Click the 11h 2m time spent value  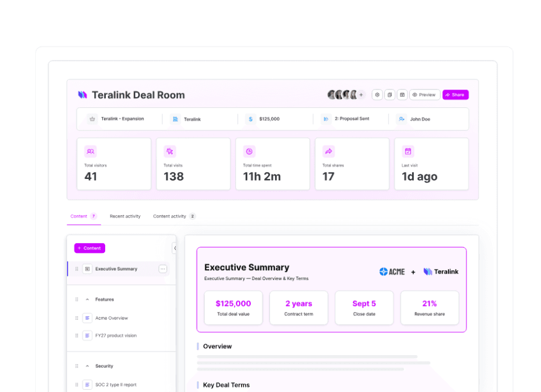(262, 177)
